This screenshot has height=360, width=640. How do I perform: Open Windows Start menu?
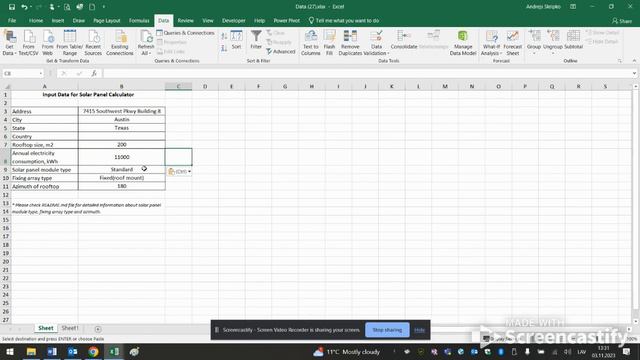10,352
